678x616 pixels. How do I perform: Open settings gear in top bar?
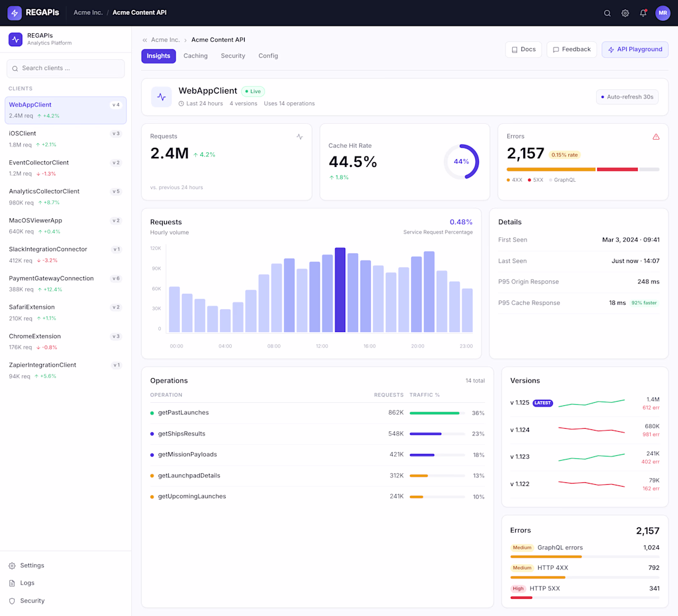click(x=625, y=13)
